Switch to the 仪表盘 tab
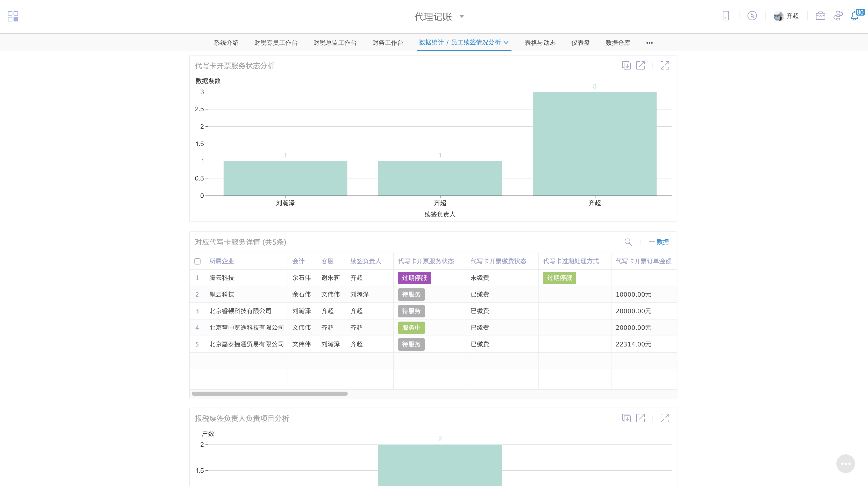 580,43
